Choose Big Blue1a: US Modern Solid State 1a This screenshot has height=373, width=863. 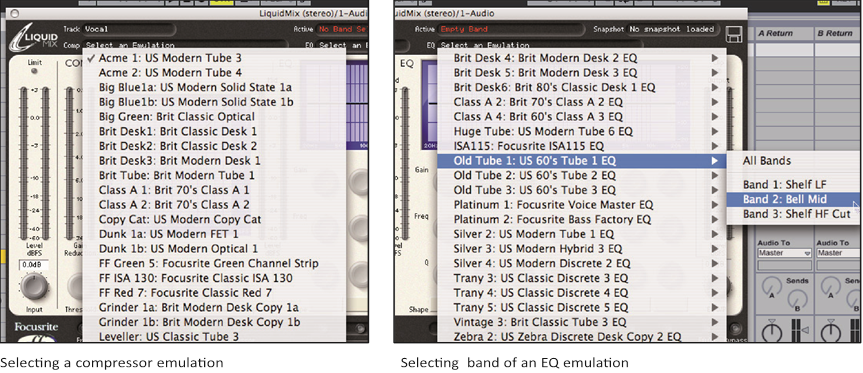click(x=215, y=87)
